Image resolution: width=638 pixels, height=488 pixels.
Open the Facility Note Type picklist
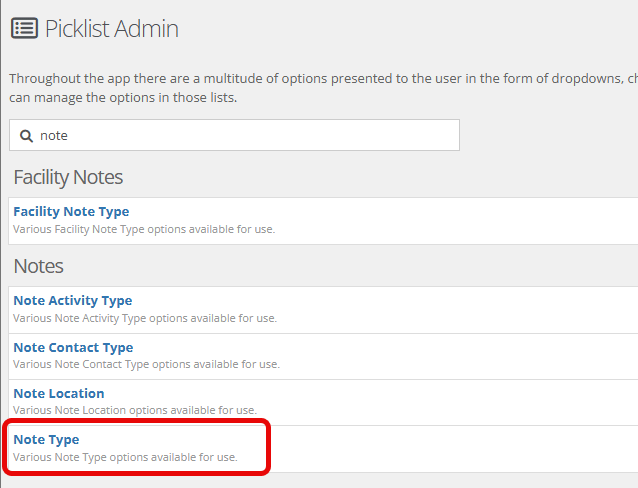(x=71, y=211)
